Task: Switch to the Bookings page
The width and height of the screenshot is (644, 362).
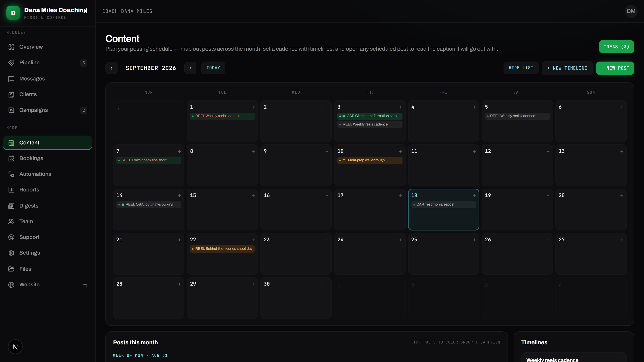Action: pos(48,158)
